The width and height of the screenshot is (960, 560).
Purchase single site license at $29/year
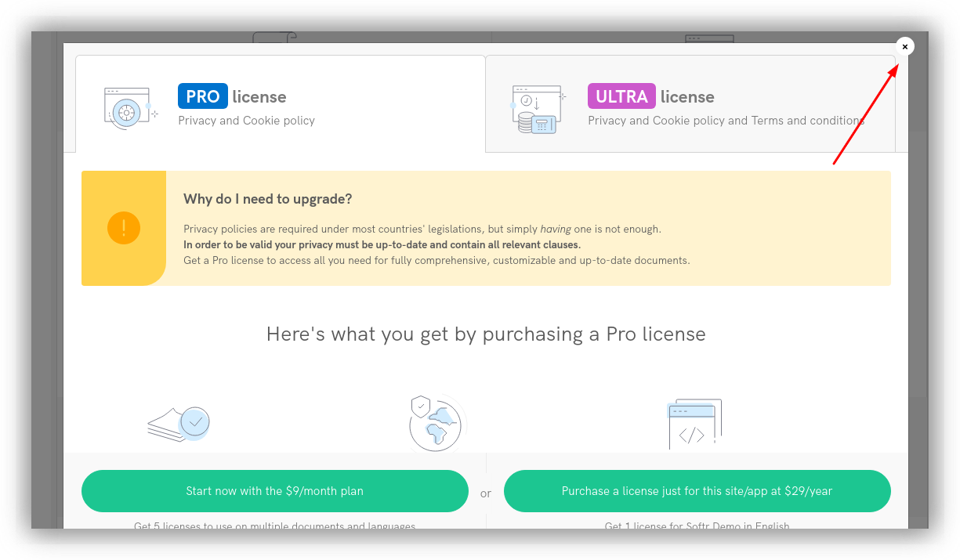point(697,491)
